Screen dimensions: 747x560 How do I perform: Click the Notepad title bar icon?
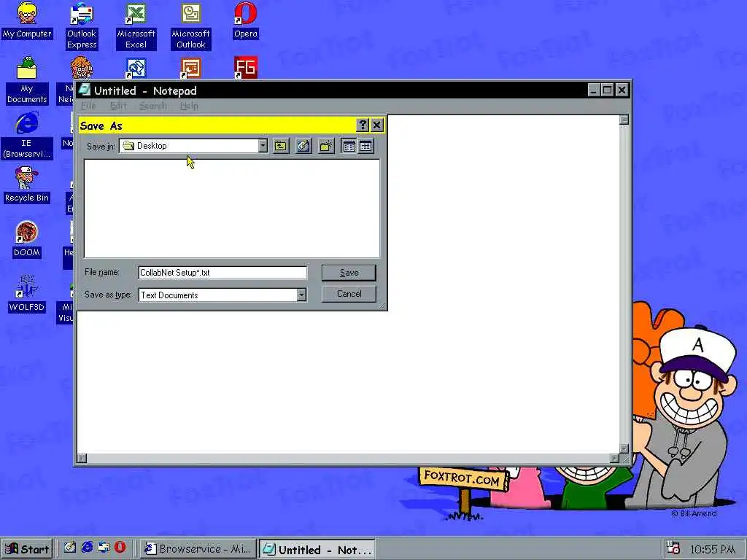coord(85,90)
